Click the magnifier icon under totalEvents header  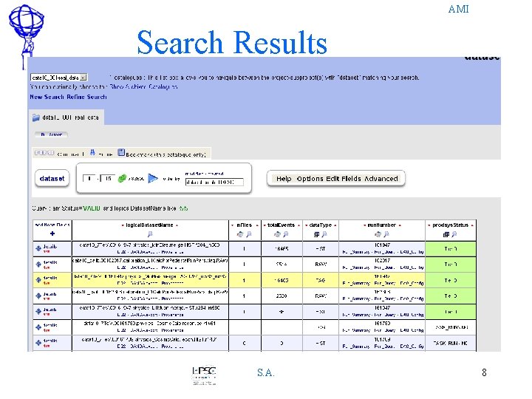286,234
